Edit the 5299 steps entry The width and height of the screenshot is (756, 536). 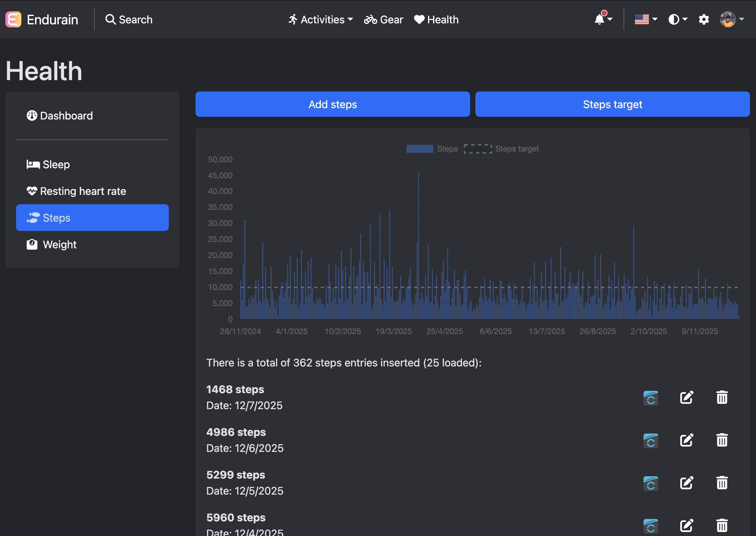click(x=686, y=483)
